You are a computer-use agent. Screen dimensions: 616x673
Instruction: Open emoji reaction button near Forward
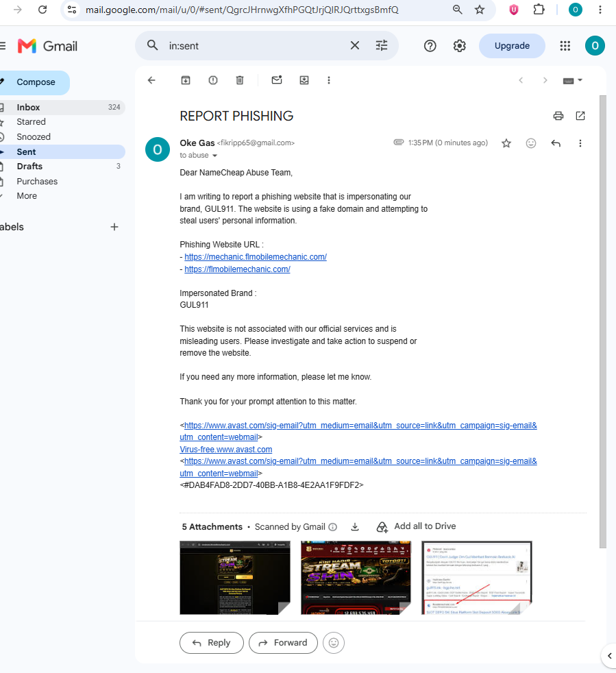[x=334, y=643]
